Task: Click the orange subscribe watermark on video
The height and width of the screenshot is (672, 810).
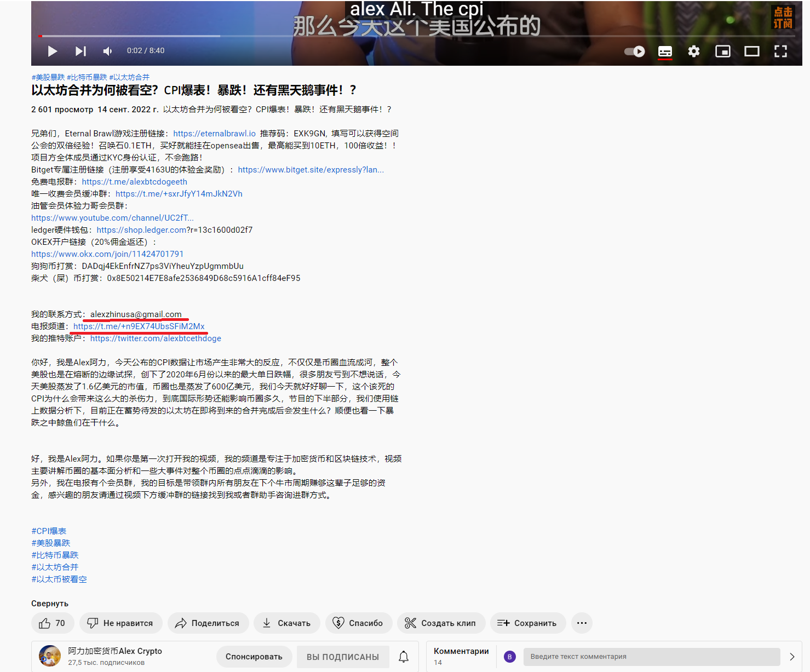Action: [783, 17]
